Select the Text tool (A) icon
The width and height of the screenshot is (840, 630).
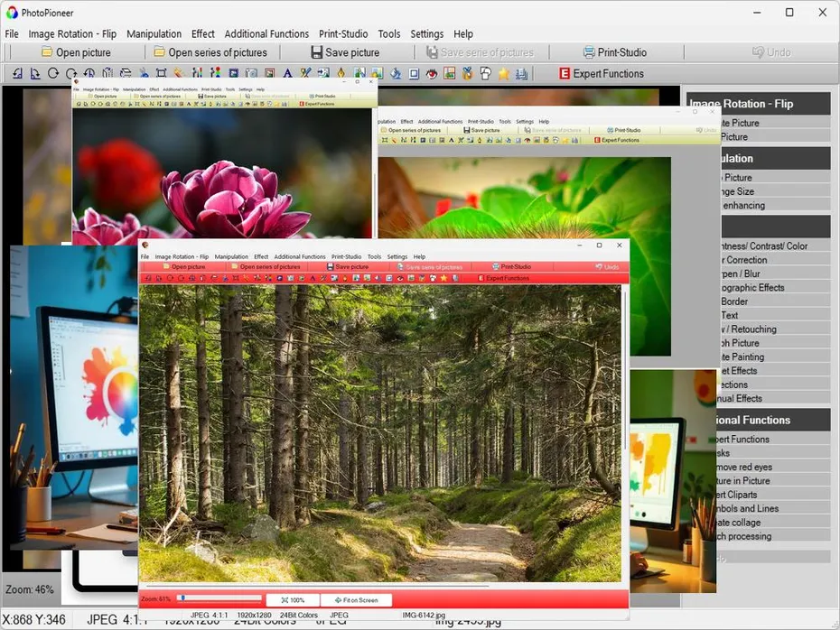pyautogui.click(x=287, y=73)
